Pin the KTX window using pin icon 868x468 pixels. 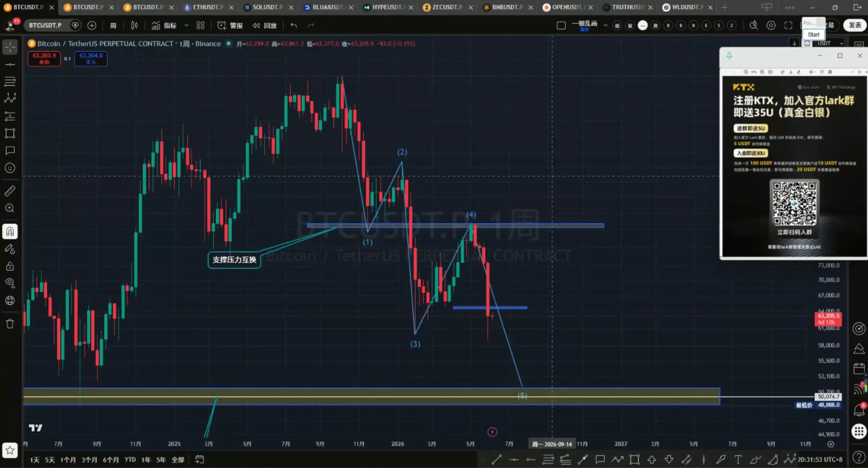(729, 56)
